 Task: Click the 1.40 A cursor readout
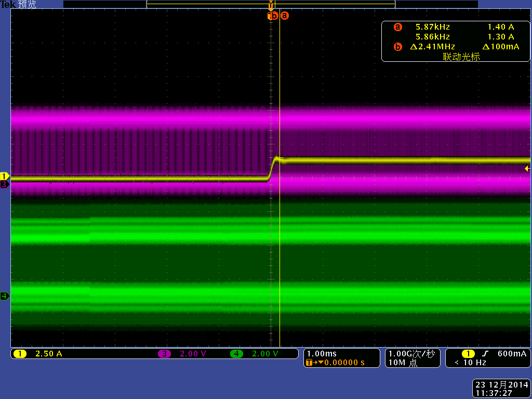tap(501, 27)
